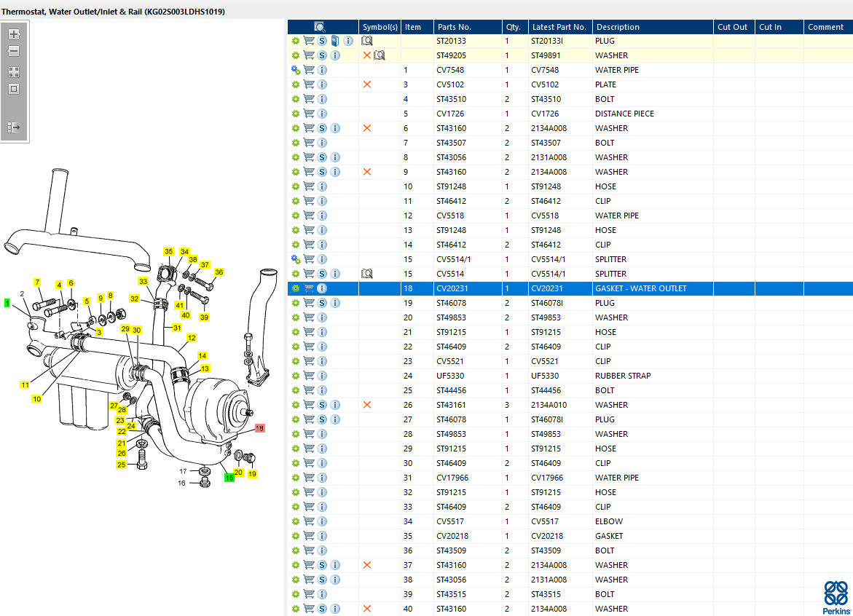The image size is (853, 616).
Task: Sort by Qty. column header
Action: 515,27
